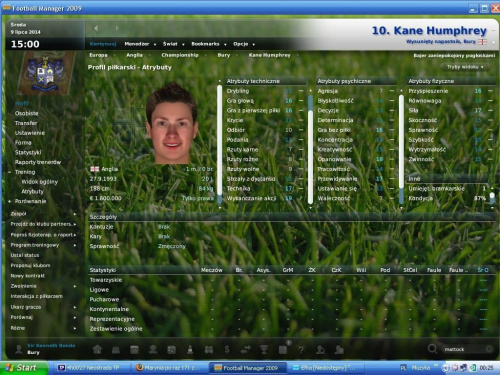The height and width of the screenshot is (375, 500).
Task: Click the Championship breadcrumb link
Action: coord(180,55)
